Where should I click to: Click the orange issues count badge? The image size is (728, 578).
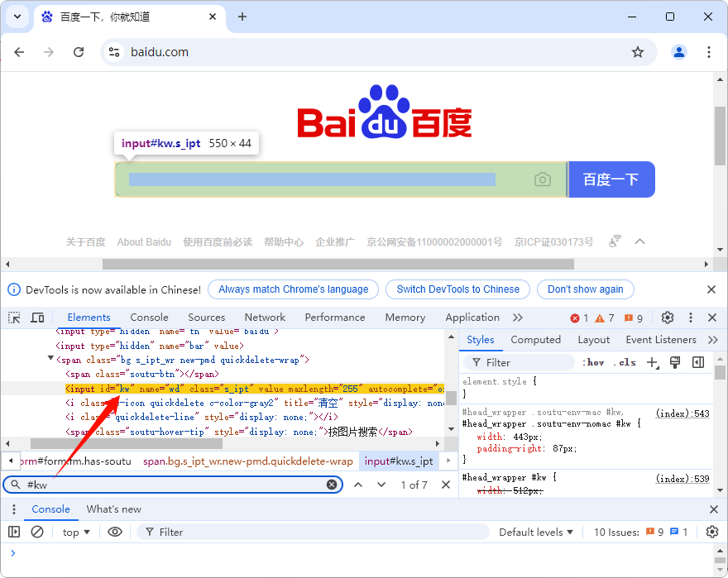tap(634, 318)
